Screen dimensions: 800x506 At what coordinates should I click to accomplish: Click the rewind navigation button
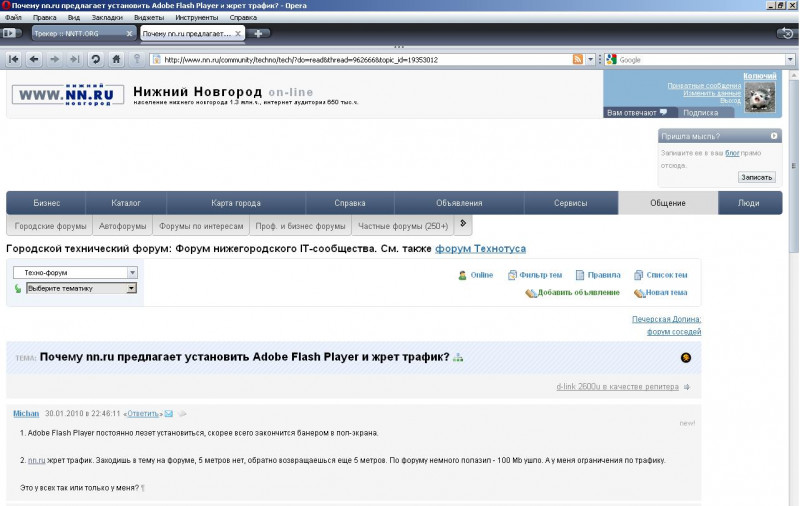[x=14, y=60]
